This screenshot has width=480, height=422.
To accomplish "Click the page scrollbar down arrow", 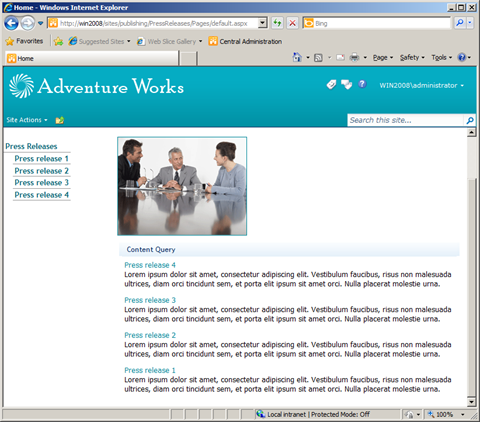I will [x=471, y=402].
